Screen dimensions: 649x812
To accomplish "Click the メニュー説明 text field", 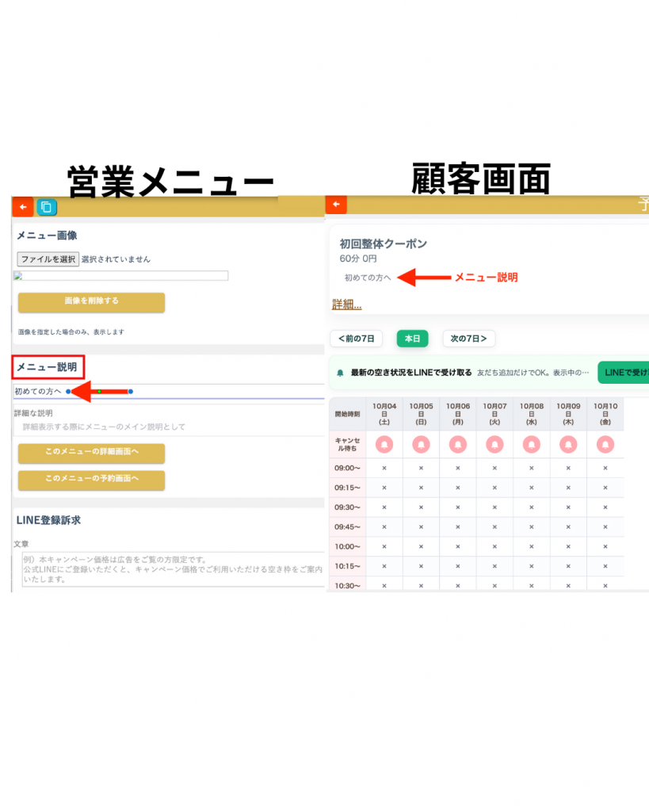I will (x=198, y=391).
